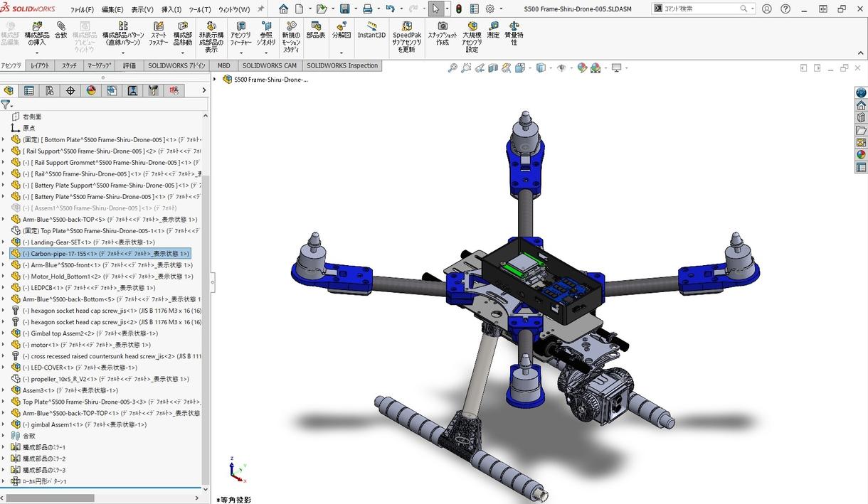Open the 合致 (Mate) tool
The image size is (868, 504).
[x=60, y=32]
